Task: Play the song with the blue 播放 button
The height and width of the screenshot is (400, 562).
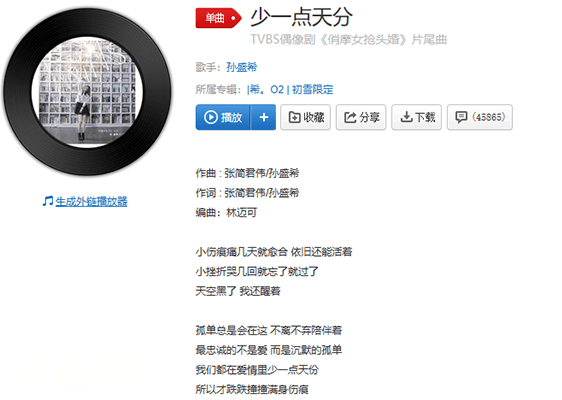Action: tap(223, 117)
